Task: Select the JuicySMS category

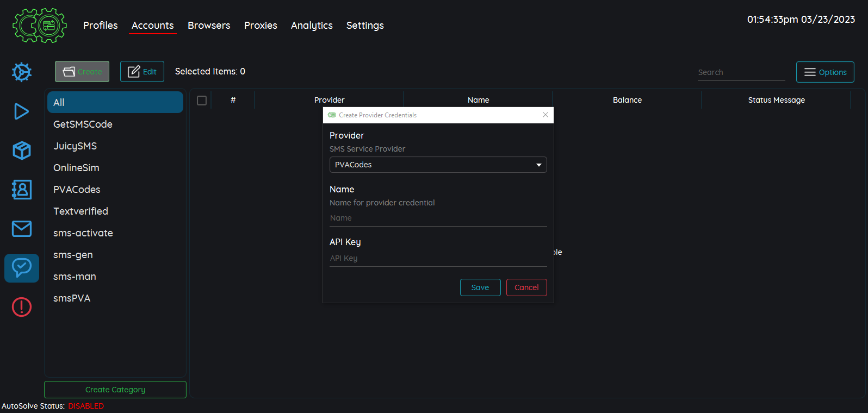Action: (115, 146)
